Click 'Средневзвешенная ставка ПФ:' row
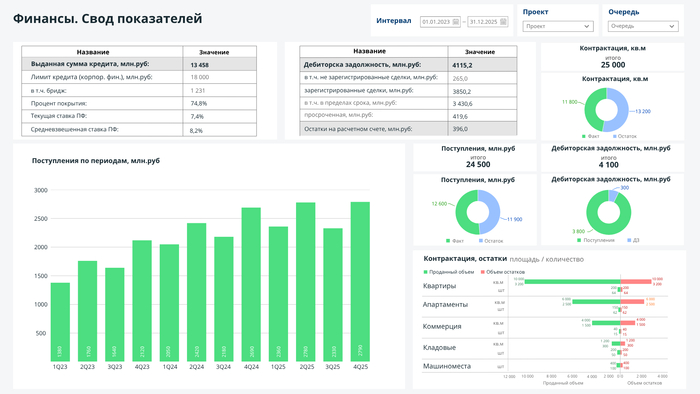 (139, 129)
